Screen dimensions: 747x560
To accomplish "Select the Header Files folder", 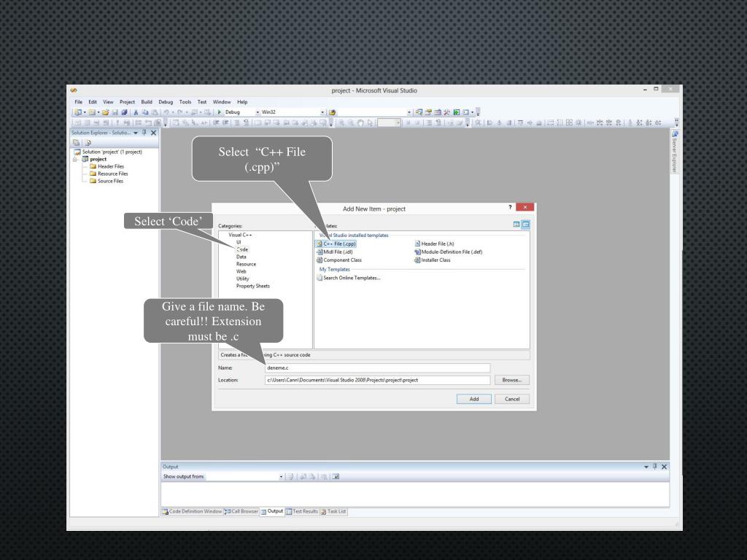I will [x=107, y=167].
